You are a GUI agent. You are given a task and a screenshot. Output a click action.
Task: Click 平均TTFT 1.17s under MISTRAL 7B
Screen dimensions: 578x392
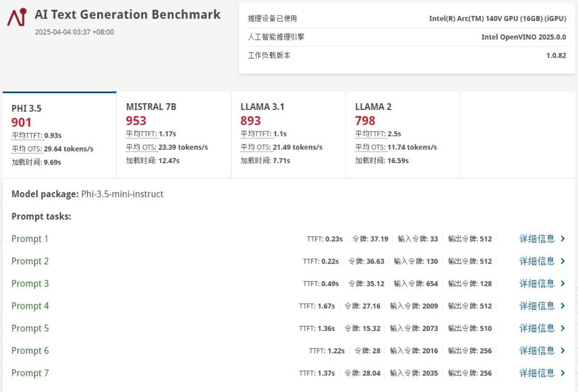[x=152, y=134]
